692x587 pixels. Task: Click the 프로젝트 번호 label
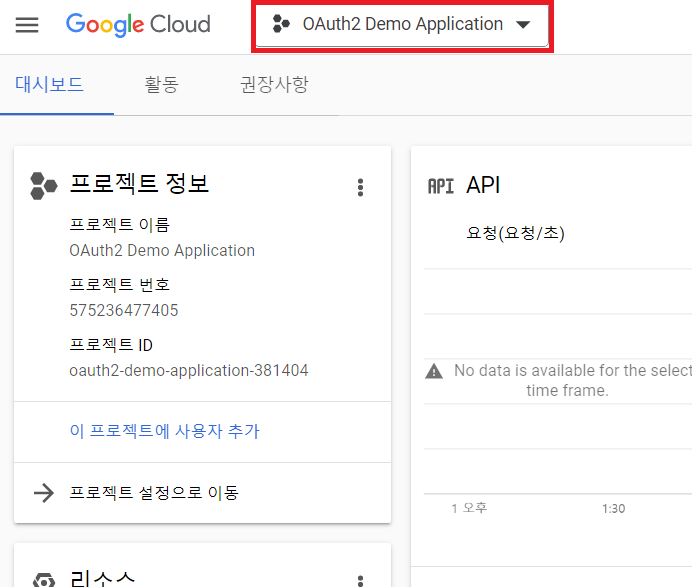click(120, 284)
